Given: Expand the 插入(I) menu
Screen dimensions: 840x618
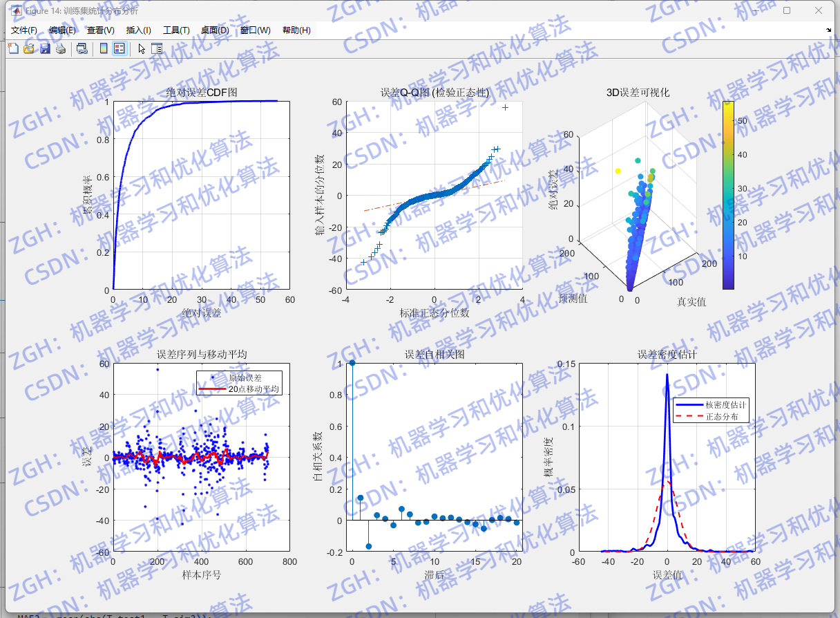Looking at the screenshot, I should tap(139, 30).
